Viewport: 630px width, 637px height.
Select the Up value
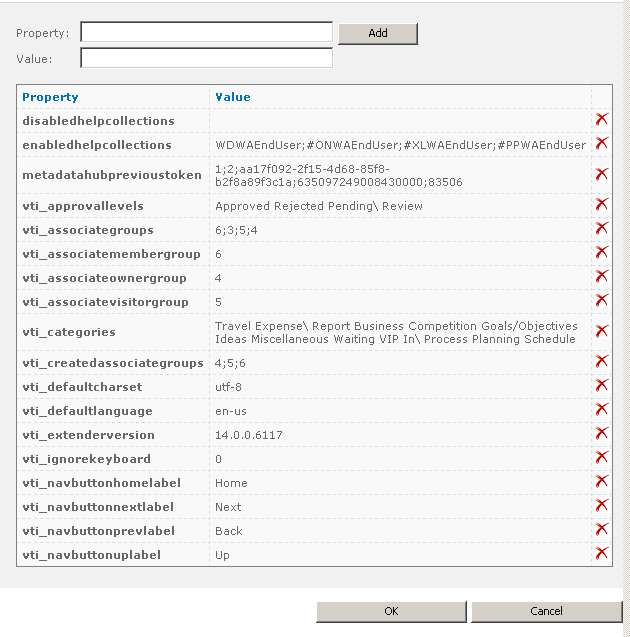[222, 555]
